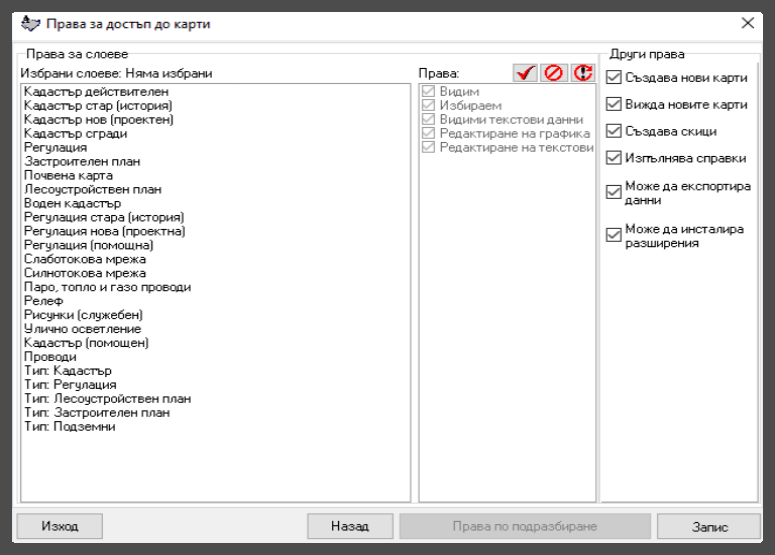Click the red checkmark grant-all rights icon
Viewport: 775px width, 555px height.
click(524, 73)
